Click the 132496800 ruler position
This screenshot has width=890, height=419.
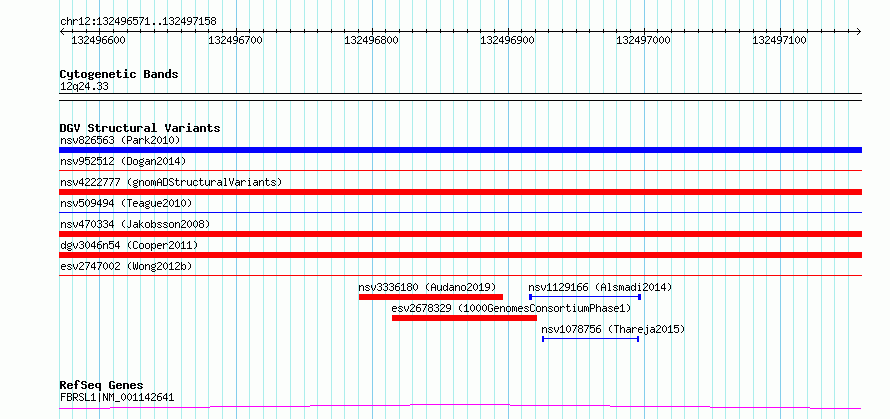point(371,40)
